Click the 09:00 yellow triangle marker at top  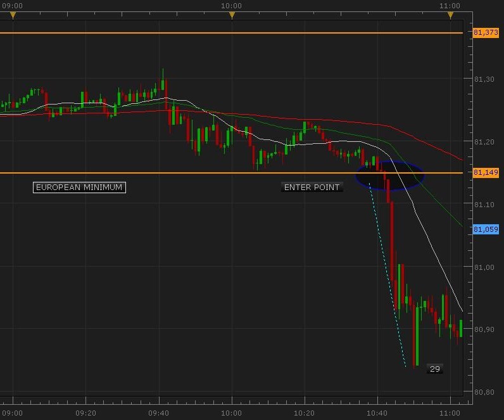coord(13,15)
